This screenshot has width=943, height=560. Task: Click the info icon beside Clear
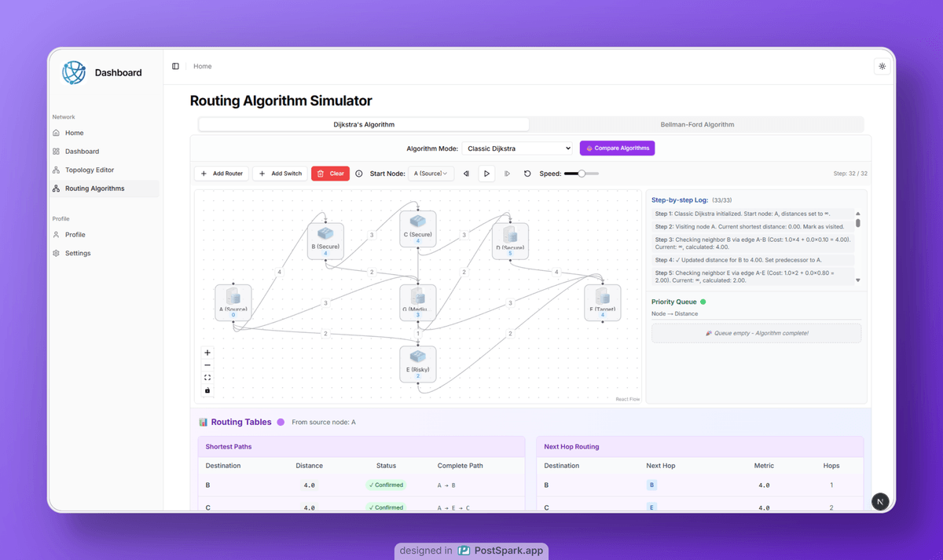(359, 174)
